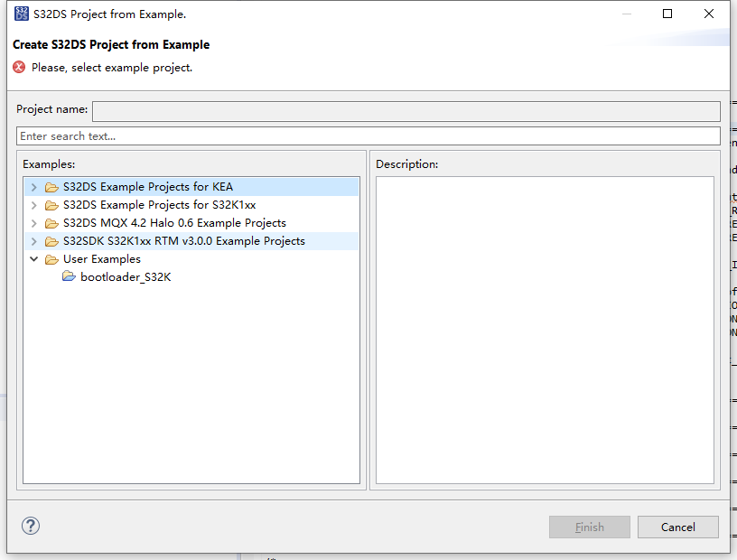Expand the S32DS Example Projects for S32K1xx node
The height and width of the screenshot is (560, 737).
34,205
